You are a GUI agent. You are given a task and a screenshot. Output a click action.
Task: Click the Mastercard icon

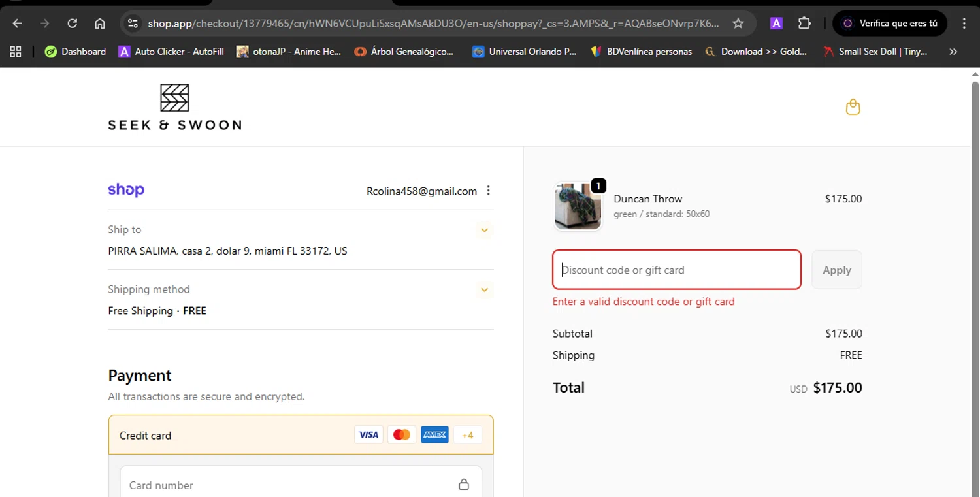tap(402, 435)
